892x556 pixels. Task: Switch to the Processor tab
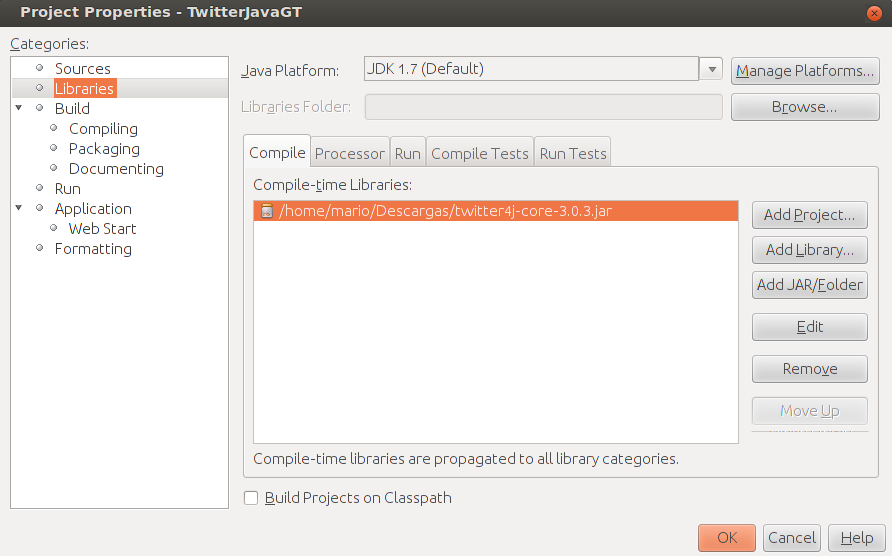click(x=350, y=153)
